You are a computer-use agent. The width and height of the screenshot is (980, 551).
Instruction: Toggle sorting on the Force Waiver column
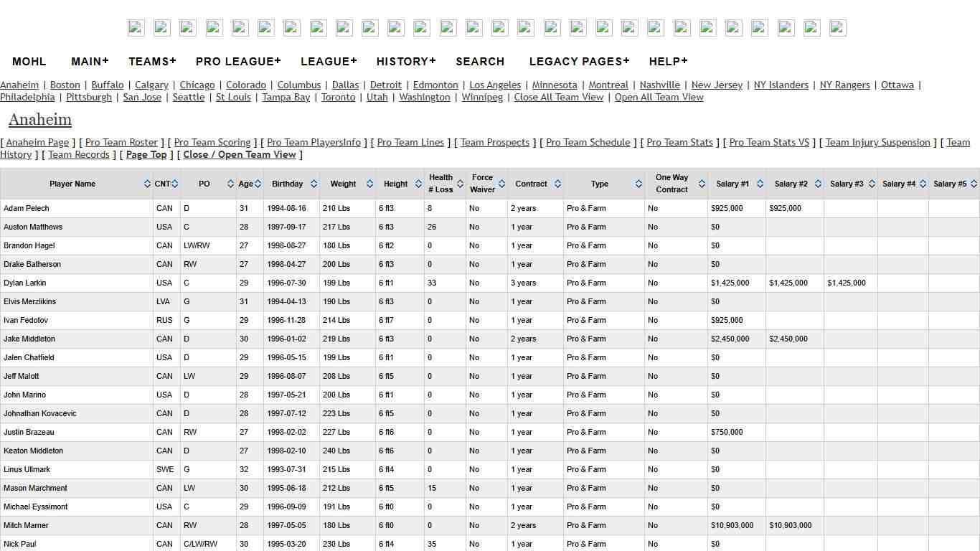501,184
